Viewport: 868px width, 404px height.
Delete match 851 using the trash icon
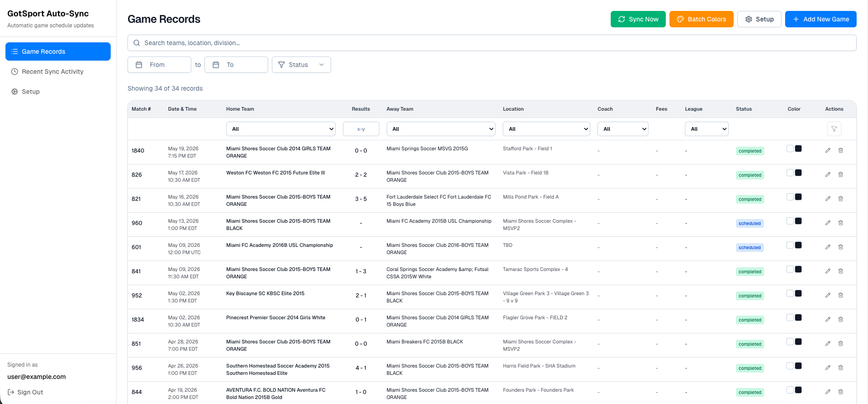pyautogui.click(x=841, y=343)
